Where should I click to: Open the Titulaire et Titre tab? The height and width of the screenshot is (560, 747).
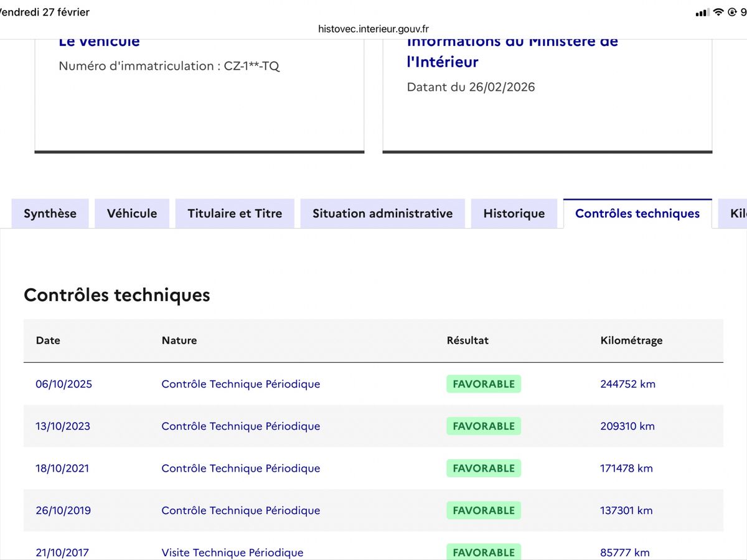(x=235, y=213)
